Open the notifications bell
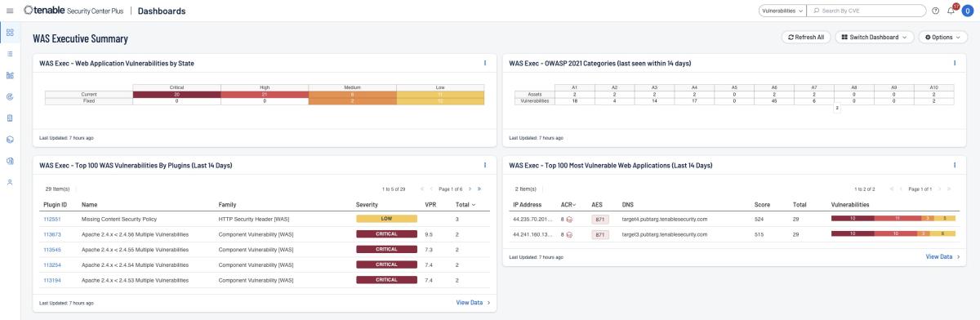 [x=951, y=11]
